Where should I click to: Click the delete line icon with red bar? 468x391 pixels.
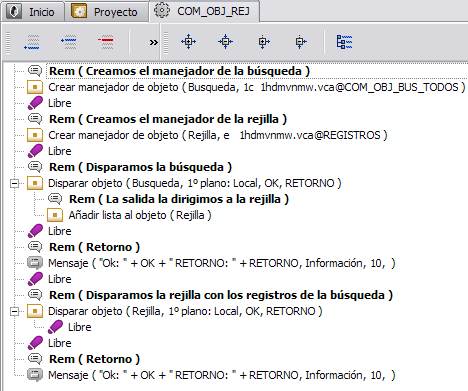click(x=106, y=42)
